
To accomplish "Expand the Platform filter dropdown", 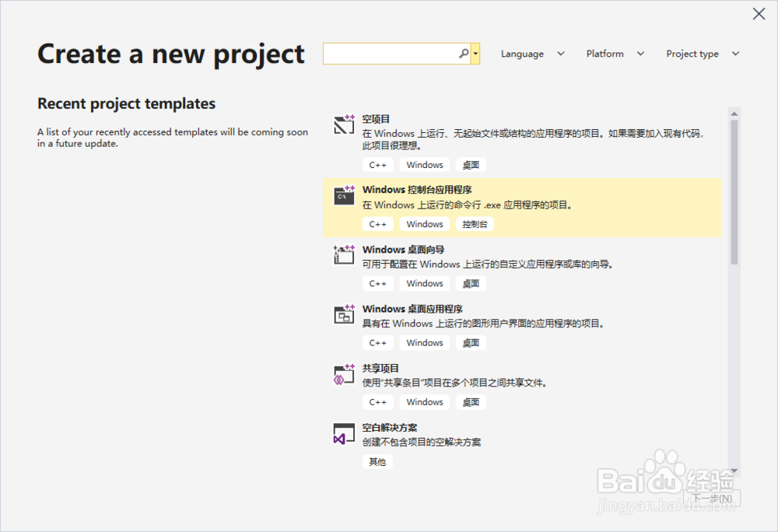I will tap(615, 54).
